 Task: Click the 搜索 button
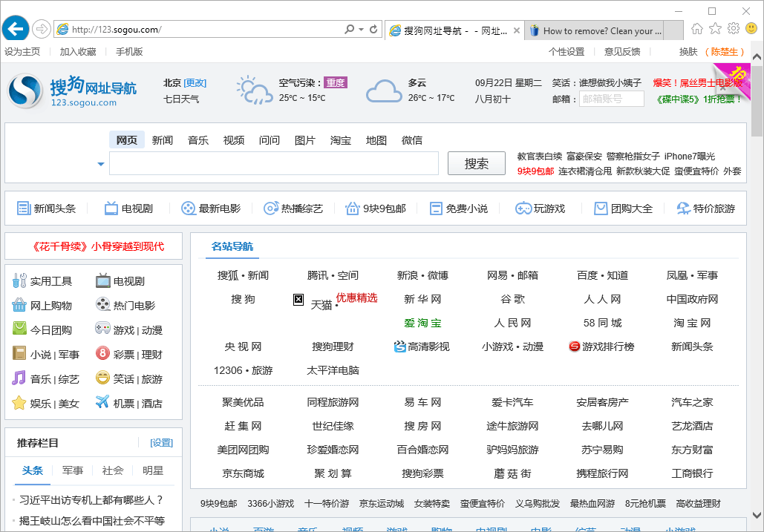476,163
